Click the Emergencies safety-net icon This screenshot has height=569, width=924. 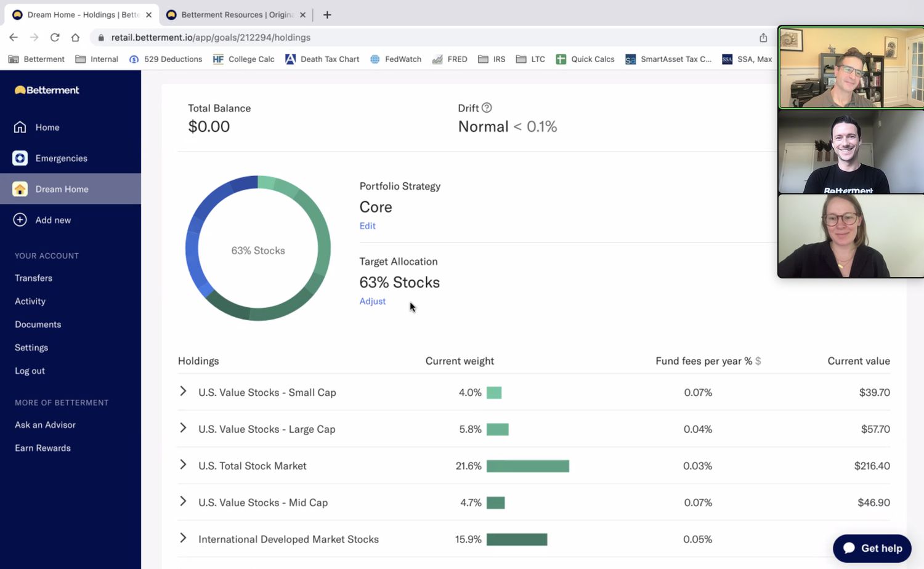click(20, 158)
